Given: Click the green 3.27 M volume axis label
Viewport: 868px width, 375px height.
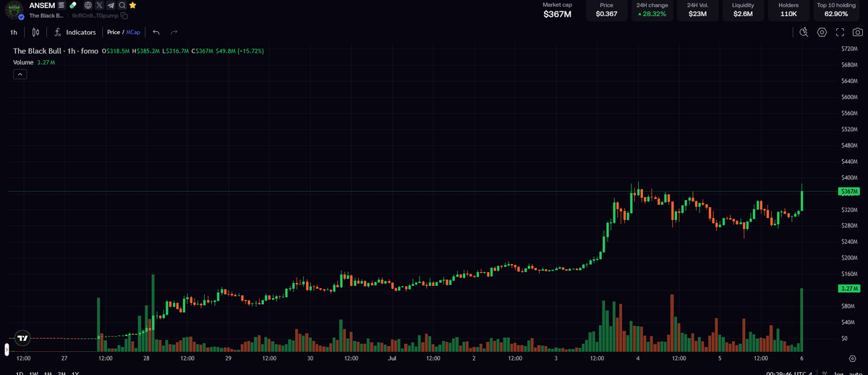Looking at the screenshot, I should click(848, 288).
